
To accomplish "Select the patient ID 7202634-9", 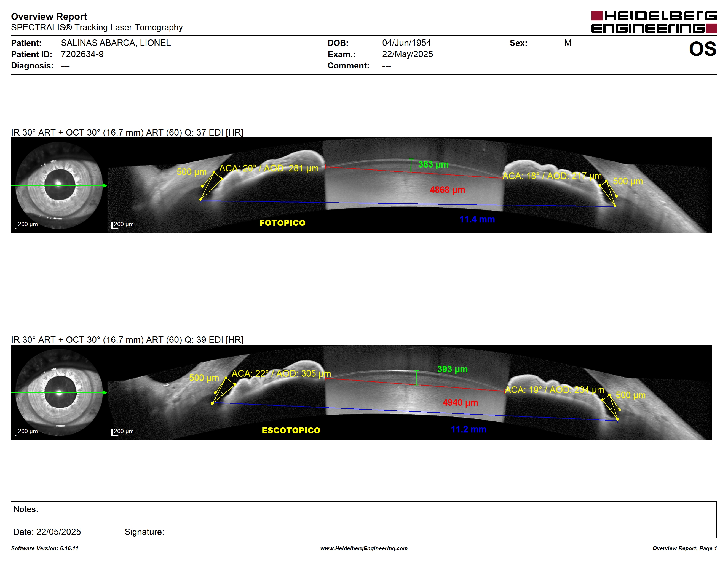I will [x=82, y=54].
